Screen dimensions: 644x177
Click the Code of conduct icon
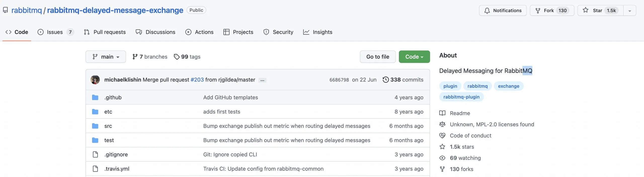[x=442, y=136]
